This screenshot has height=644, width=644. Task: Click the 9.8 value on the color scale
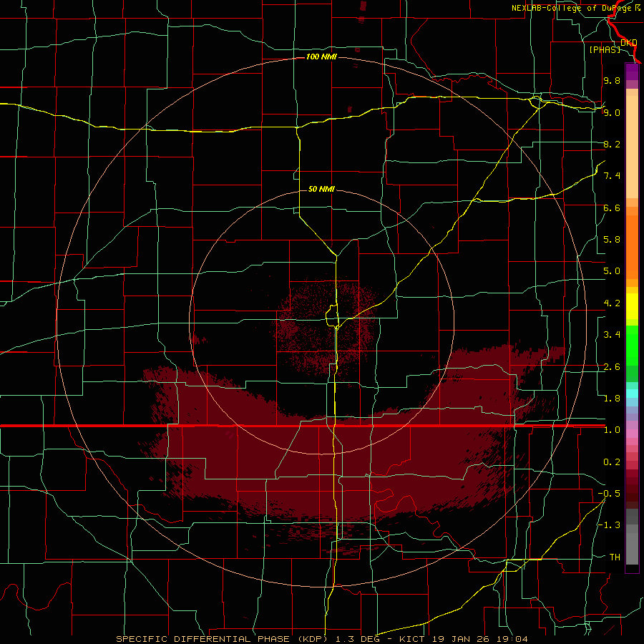[612, 80]
